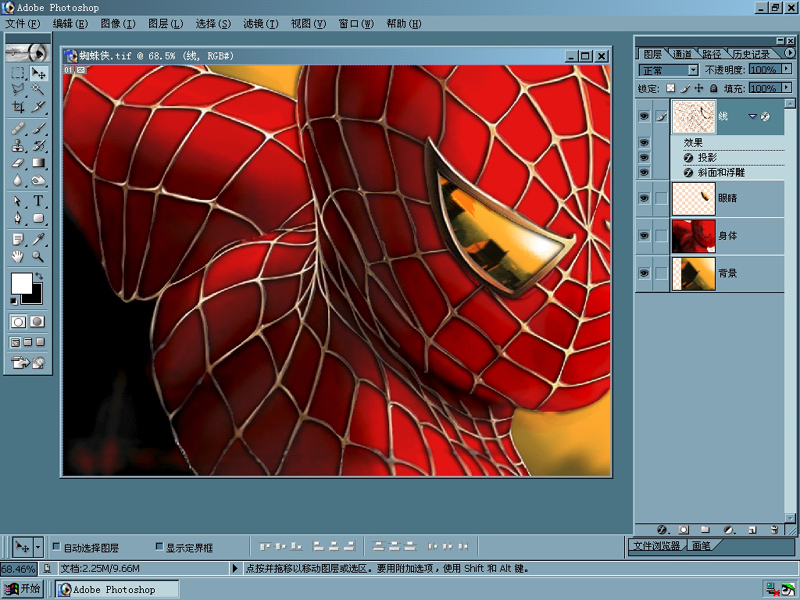The height and width of the screenshot is (600, 800).
Task: Select the Crop tool
Action: [x=18, y=107]
